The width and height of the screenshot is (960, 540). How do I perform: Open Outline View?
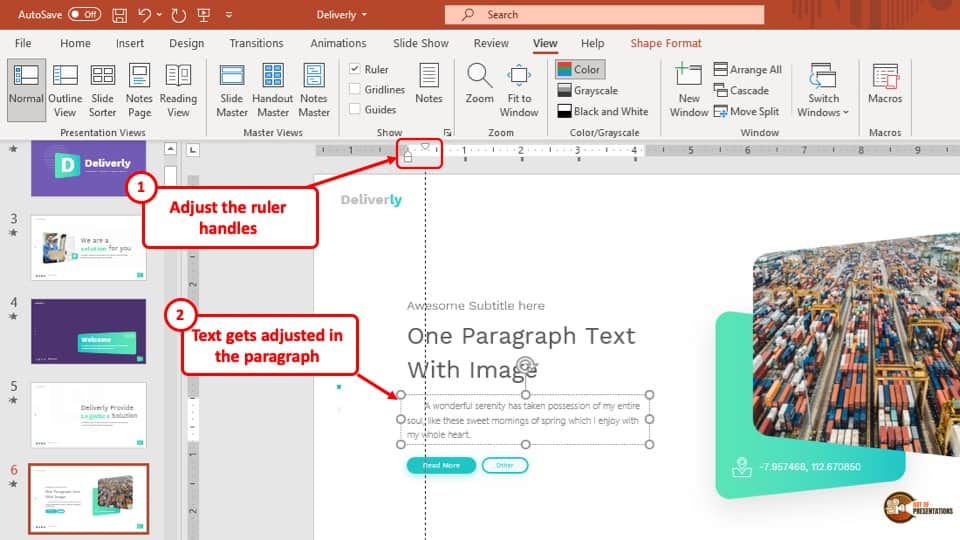point(65,90)
